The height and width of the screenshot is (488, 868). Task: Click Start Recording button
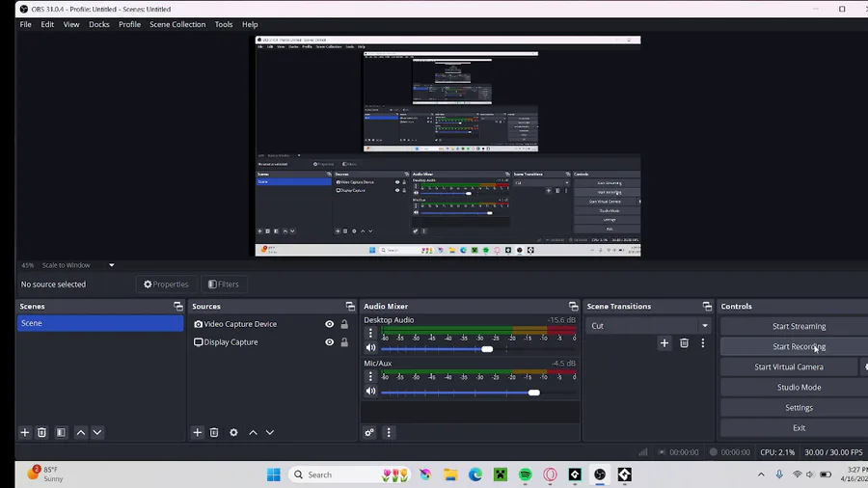(x=795, y=347)
